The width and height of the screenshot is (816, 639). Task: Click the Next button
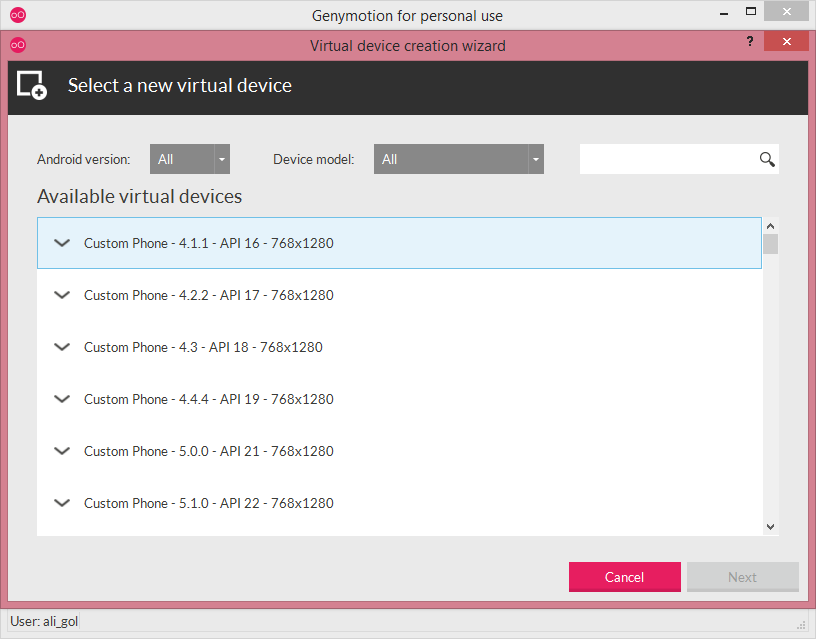point(743,577)
